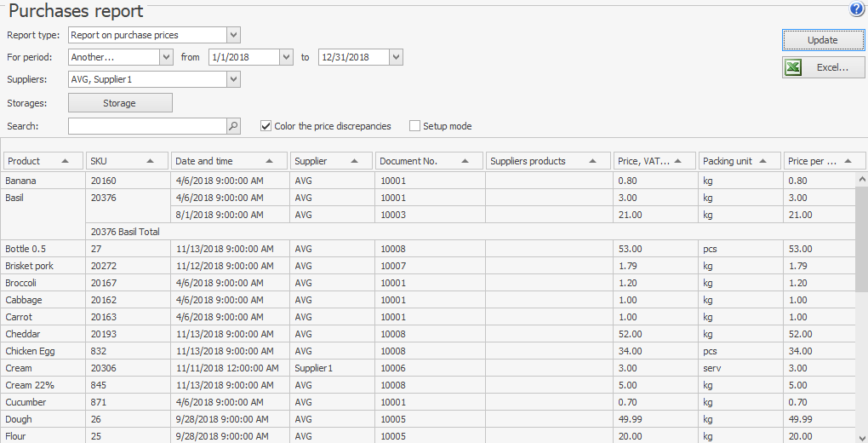The width and height of the screenshot is (868, 443).
Task: Open the For period dropdown
Action: (166, 57)
